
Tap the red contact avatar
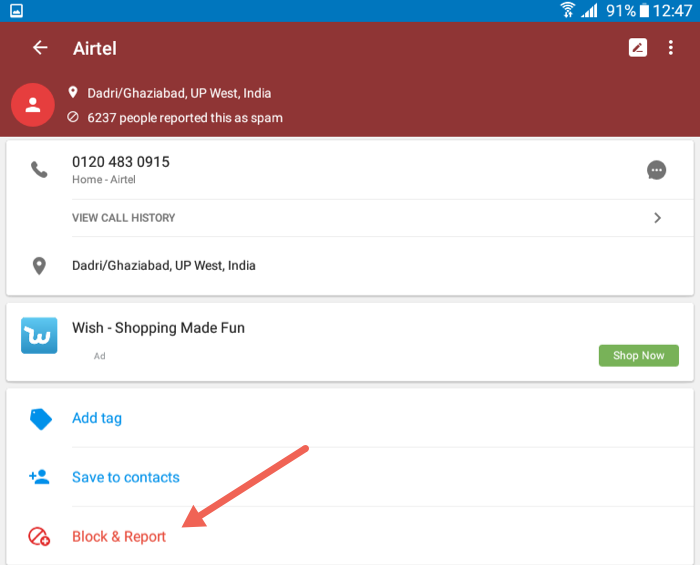tap(33, 105)
